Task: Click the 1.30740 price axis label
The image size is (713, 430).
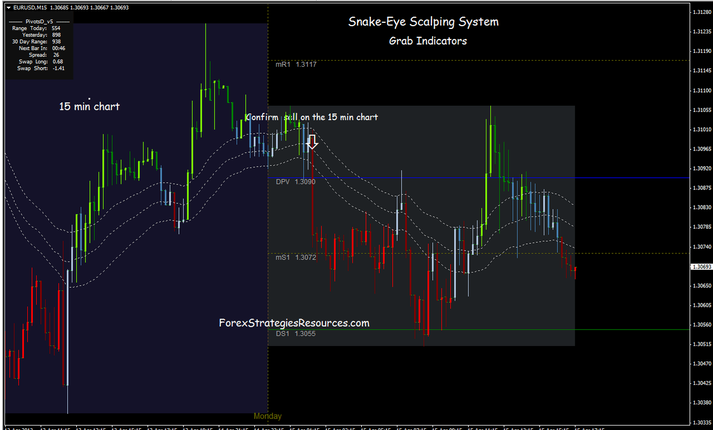Action: [x=702, y=247]
